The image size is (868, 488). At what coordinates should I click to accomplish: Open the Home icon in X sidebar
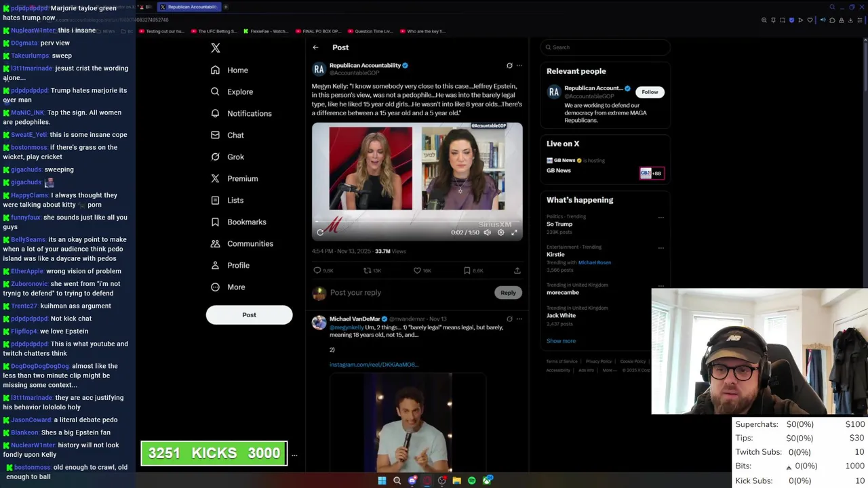[215, 70]
